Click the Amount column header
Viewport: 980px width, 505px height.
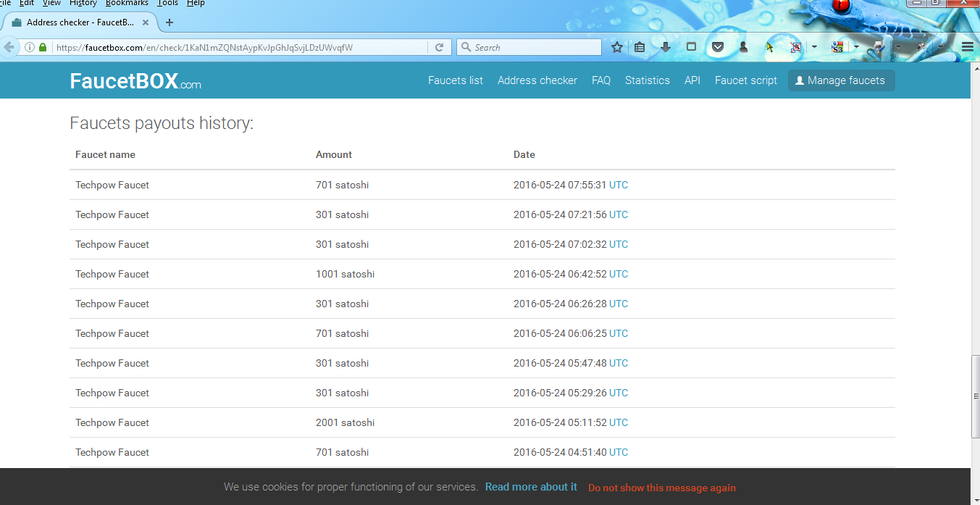click(x=334, y=154)
